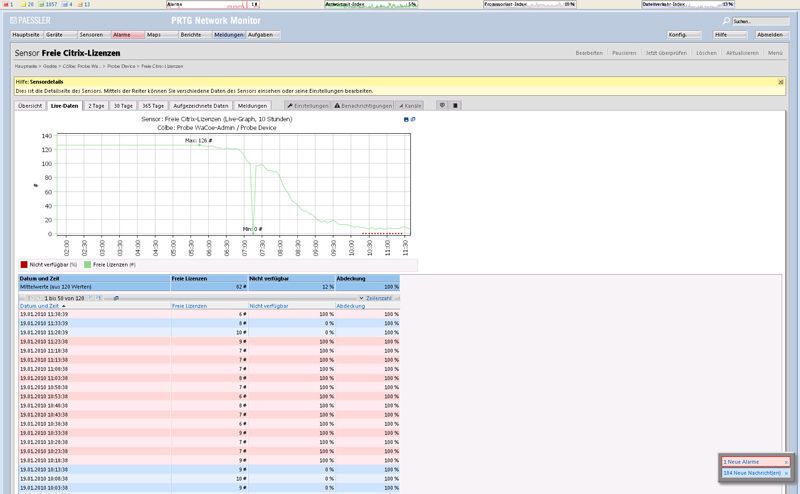Screen dimensions: 800x494
Task: Open Benachrichtigungen warning-icon tab
Action: [x=363, y=105]
